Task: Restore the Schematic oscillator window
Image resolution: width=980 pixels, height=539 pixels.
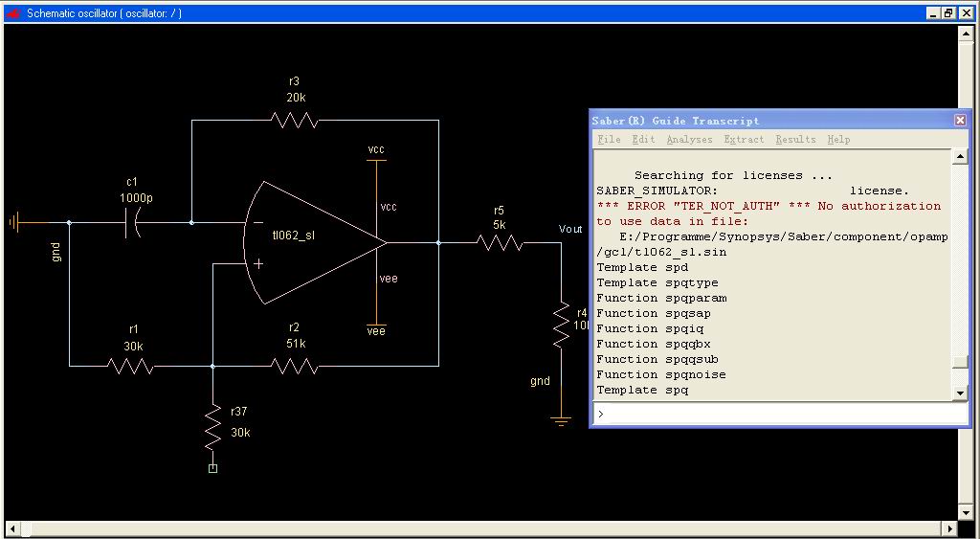Action: click(948, 12)
